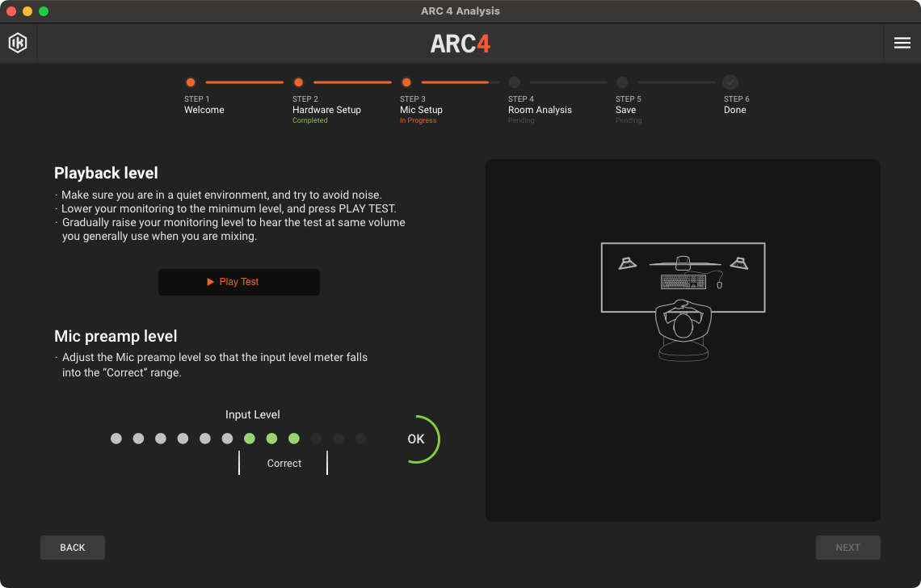Viewport: 921px width, 588px height.
Task: Open the hamburger menu
Action: pos(902,43)
